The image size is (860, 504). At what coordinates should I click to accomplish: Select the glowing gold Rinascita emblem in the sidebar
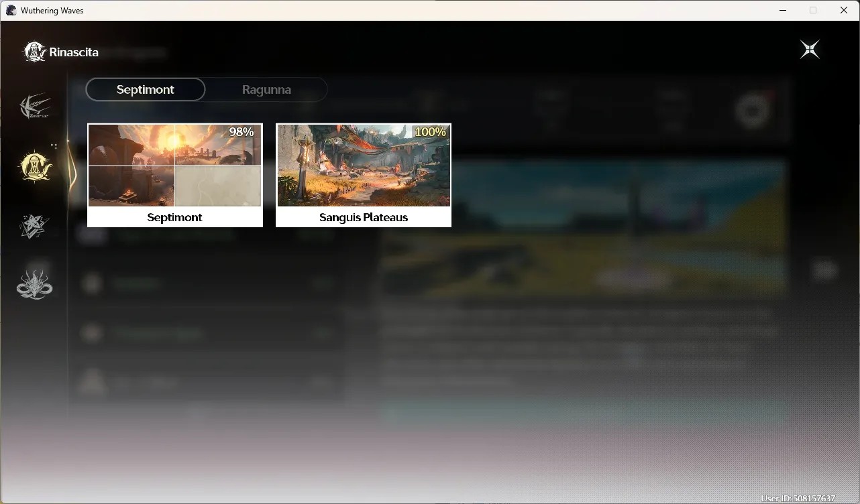pos(35,166)
